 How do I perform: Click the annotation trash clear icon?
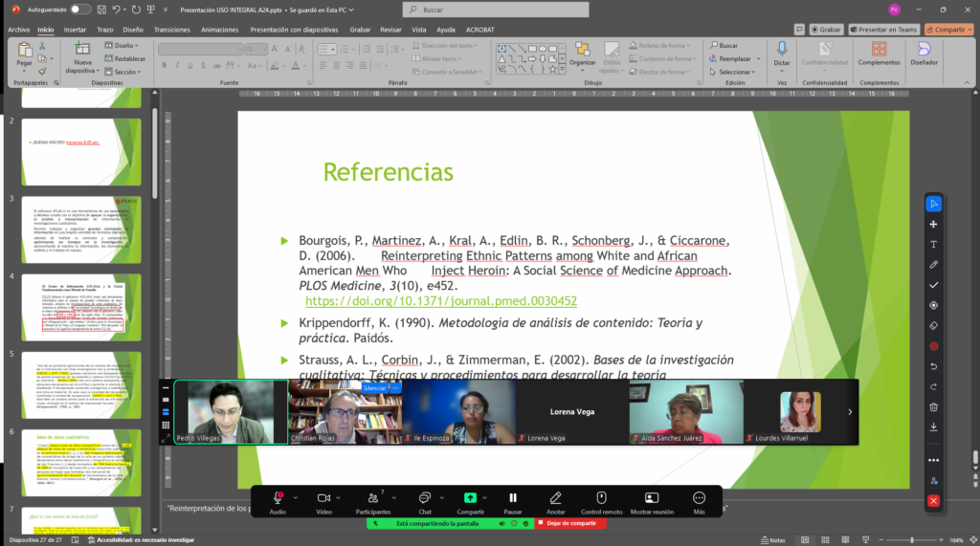pos(934,406)
